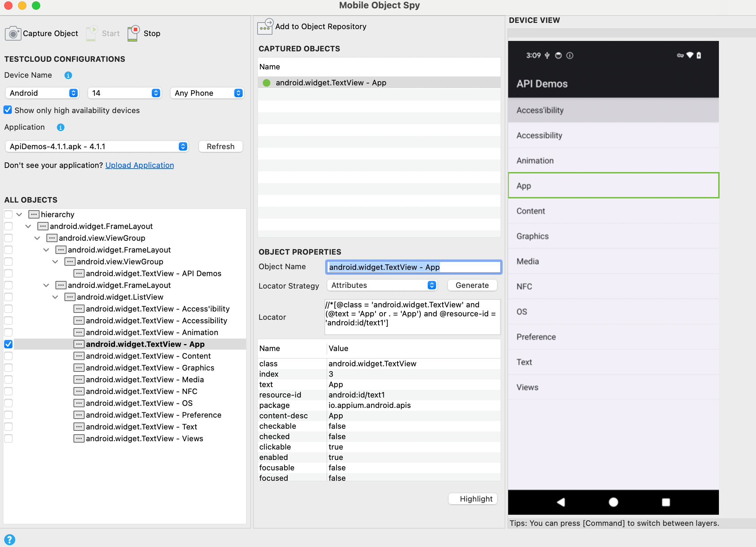The width and height of the screenshot is (756, 547).
Task: Check the TextView - Content checkbox
Action: [8, 356]
